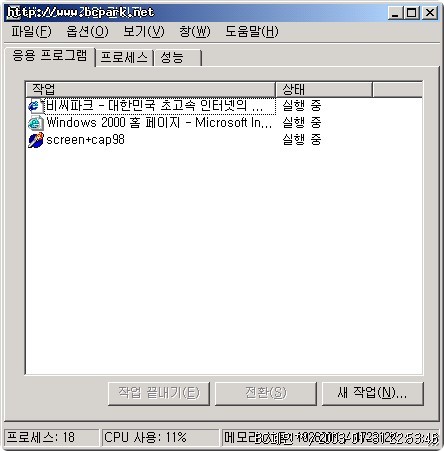Click the 전환(S) button
This screenshot has width=444, height=451.
click(266, 394)
